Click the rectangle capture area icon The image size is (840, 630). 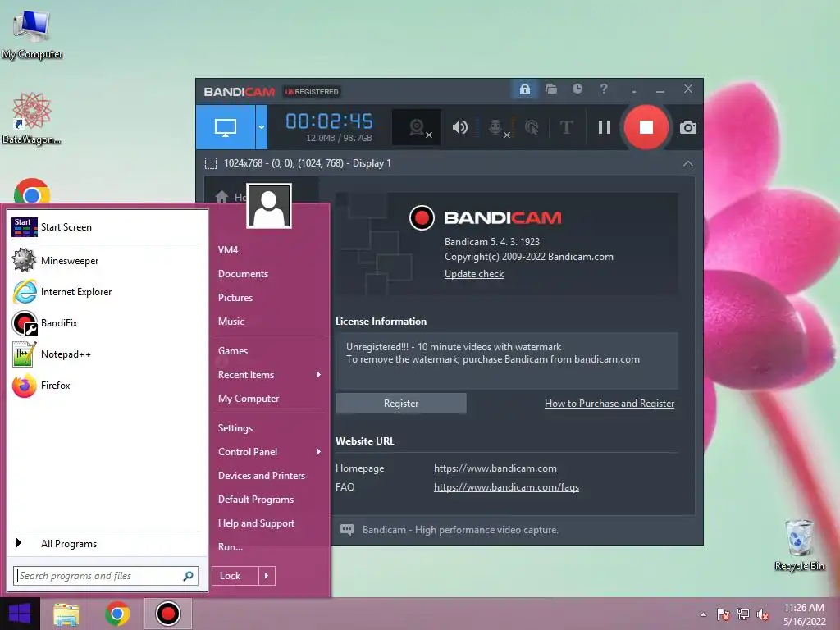[211, 163]
